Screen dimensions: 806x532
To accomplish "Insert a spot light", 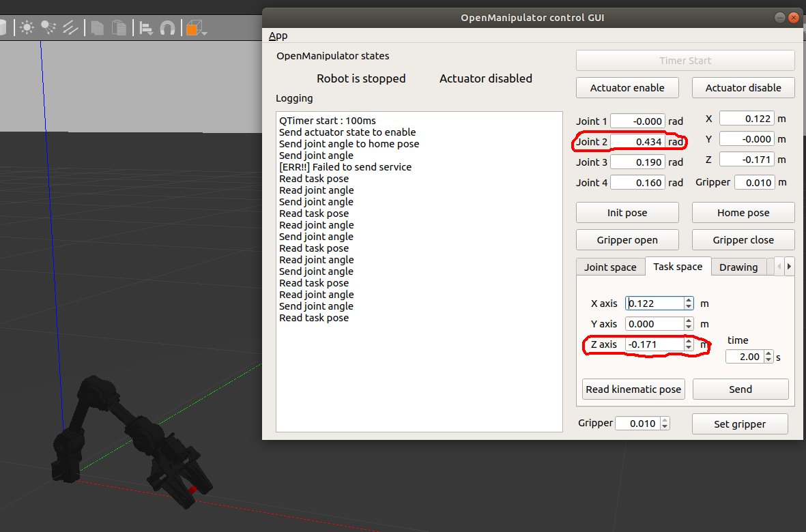I will pyautogui.click(x=46, y=27).
